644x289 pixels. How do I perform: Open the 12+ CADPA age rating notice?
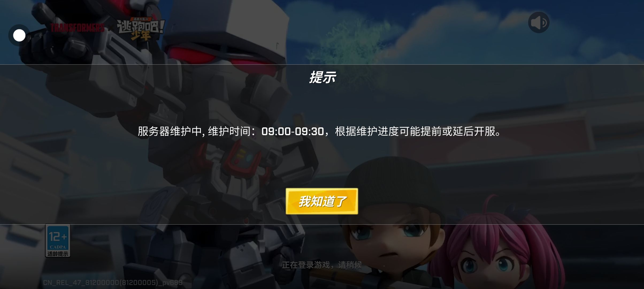[57, 241]
